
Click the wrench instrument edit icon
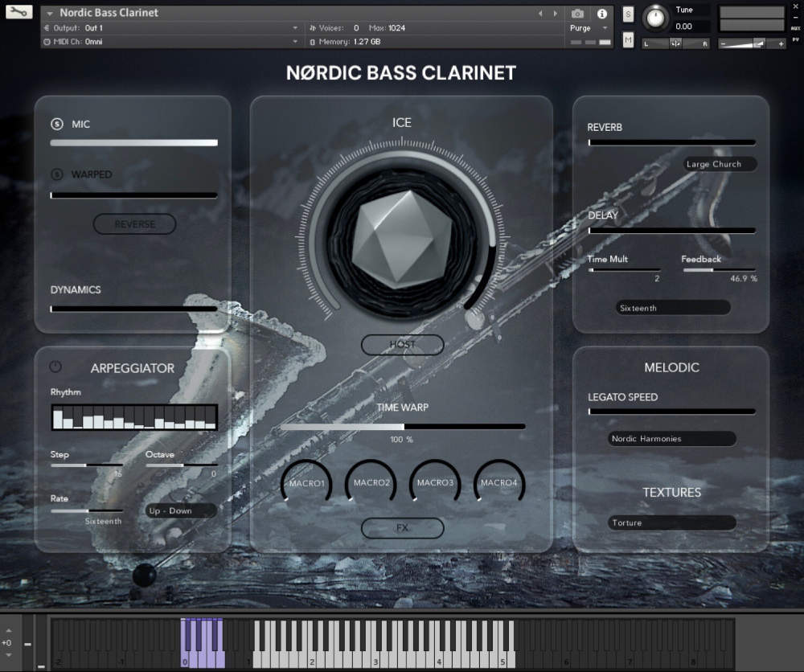[18, 12]
